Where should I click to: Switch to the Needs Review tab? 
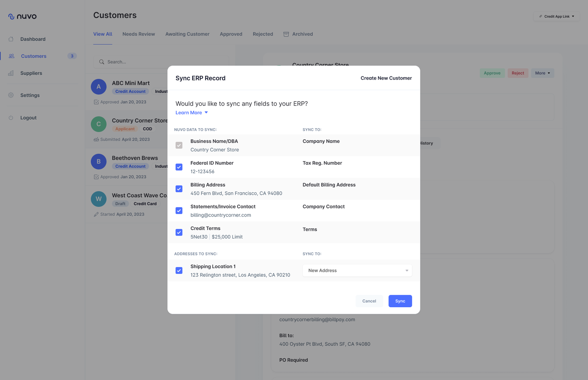tap(139, 34)
